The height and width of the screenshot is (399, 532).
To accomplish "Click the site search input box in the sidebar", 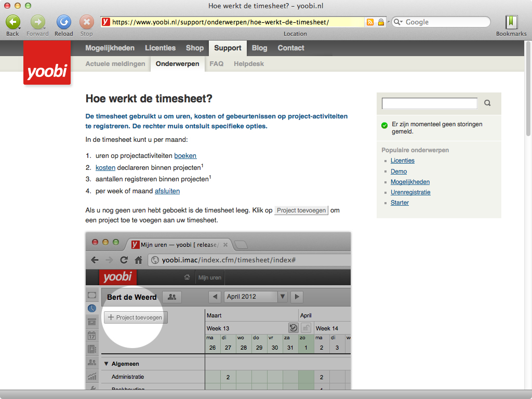I will click(430, 103).
